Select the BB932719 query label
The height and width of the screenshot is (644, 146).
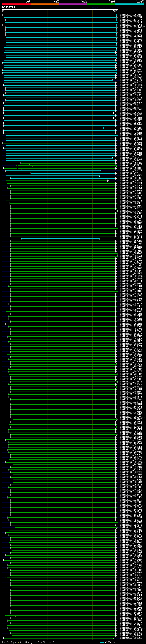click(8, 8)
